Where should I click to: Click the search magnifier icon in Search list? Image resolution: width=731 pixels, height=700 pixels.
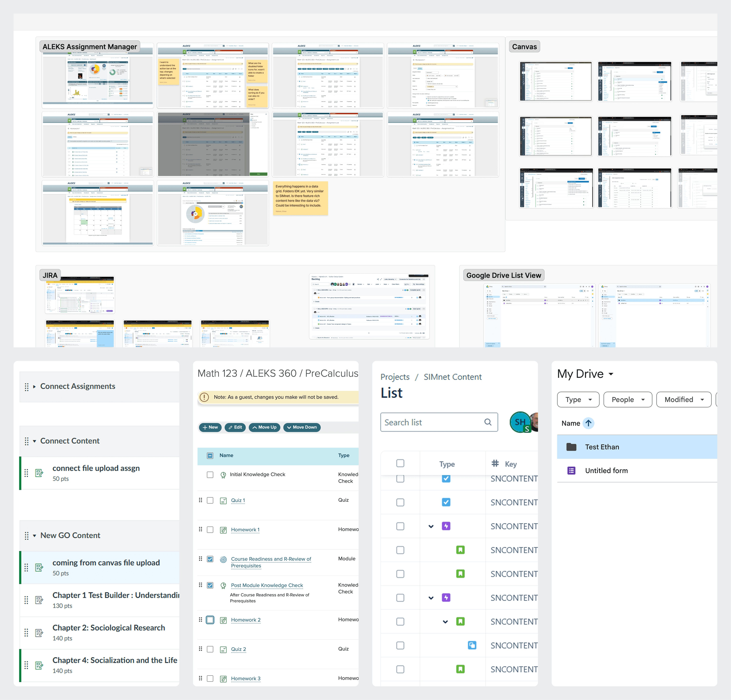(x=488, y=422)
